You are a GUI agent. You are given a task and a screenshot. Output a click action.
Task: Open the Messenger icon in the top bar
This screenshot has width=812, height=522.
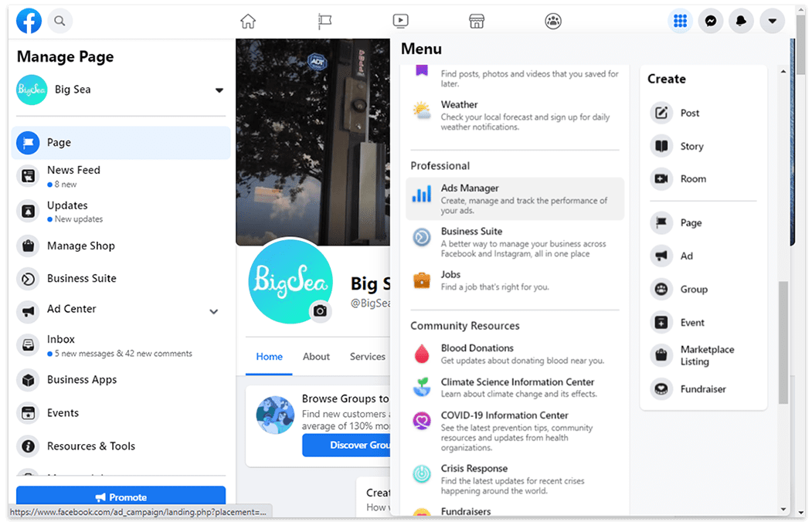[711, 21]
